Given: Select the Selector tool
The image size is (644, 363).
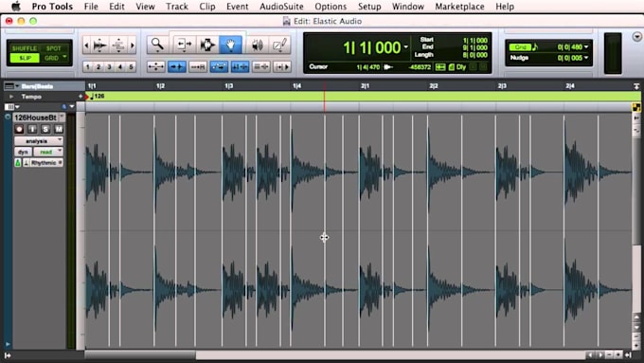Looking at the screenshot, I should (207, 45).
